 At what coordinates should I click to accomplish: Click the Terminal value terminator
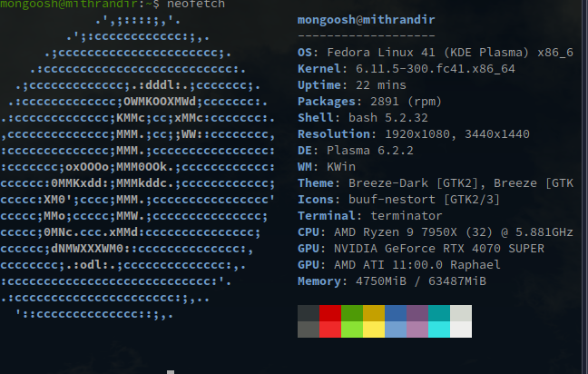[407, 216]
